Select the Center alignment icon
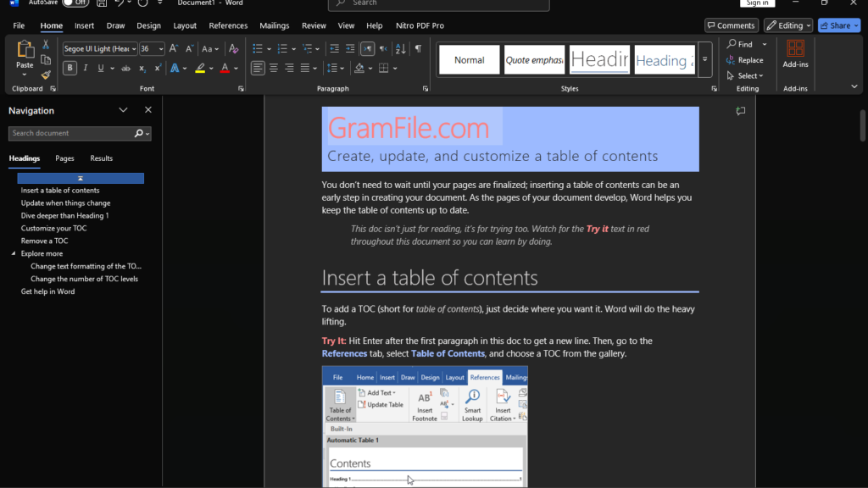The image size is (868, 488). [273, 68]
